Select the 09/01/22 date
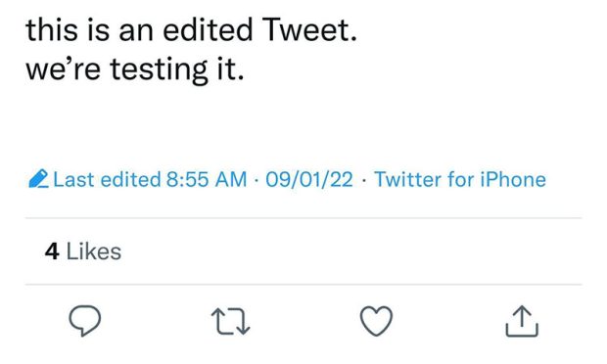607x364 pixels. [309, 179]
